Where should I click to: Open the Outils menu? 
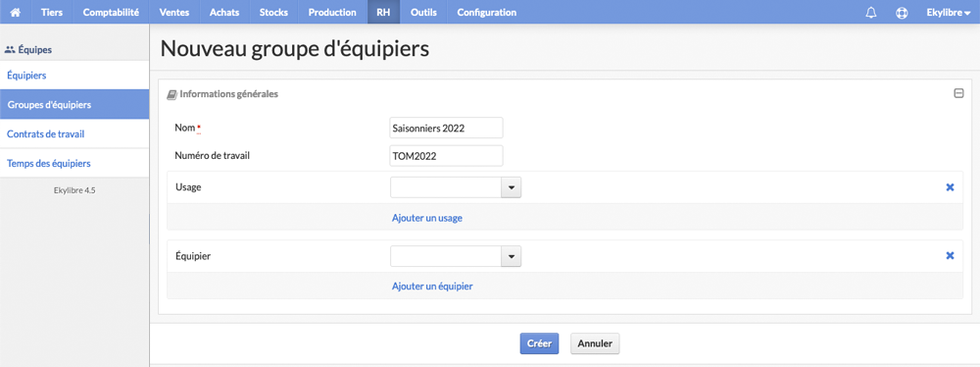423,12
